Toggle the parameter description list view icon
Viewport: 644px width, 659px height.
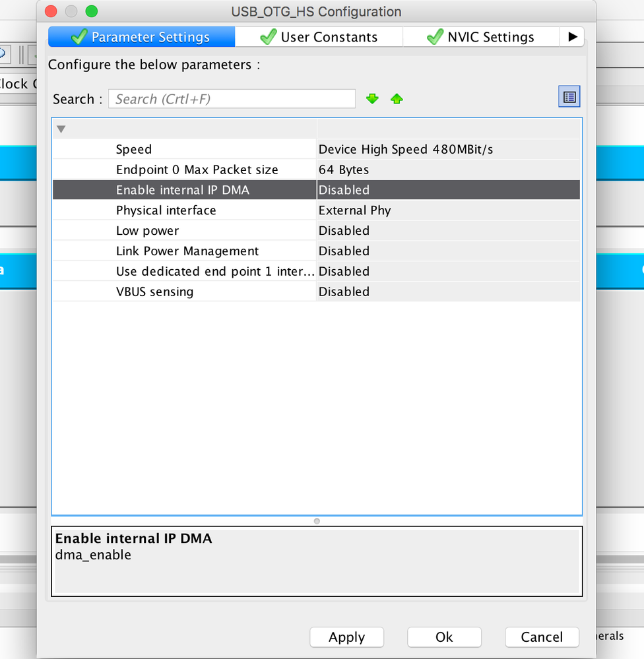point(569,97)
